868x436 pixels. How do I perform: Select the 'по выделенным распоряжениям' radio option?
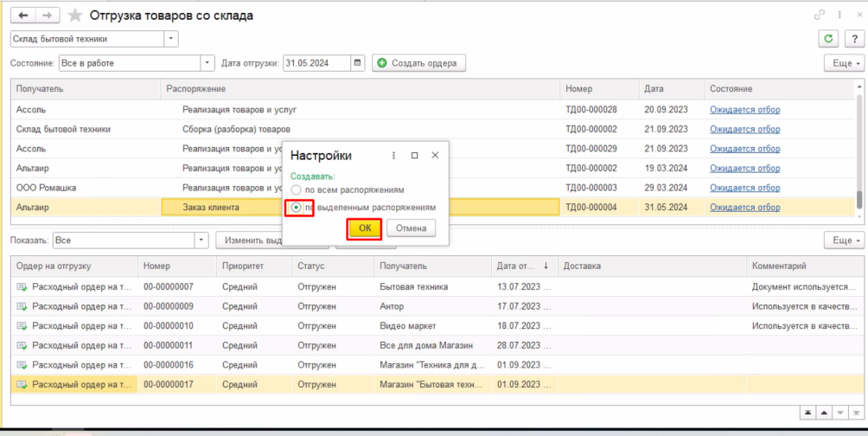click(297, 208)
